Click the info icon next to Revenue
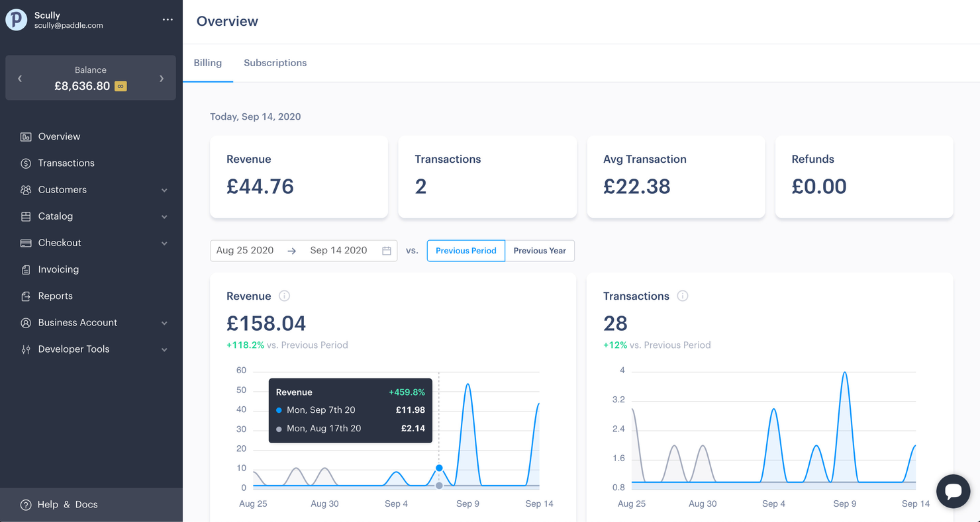 pyautogui.click(x=284, y=296)
